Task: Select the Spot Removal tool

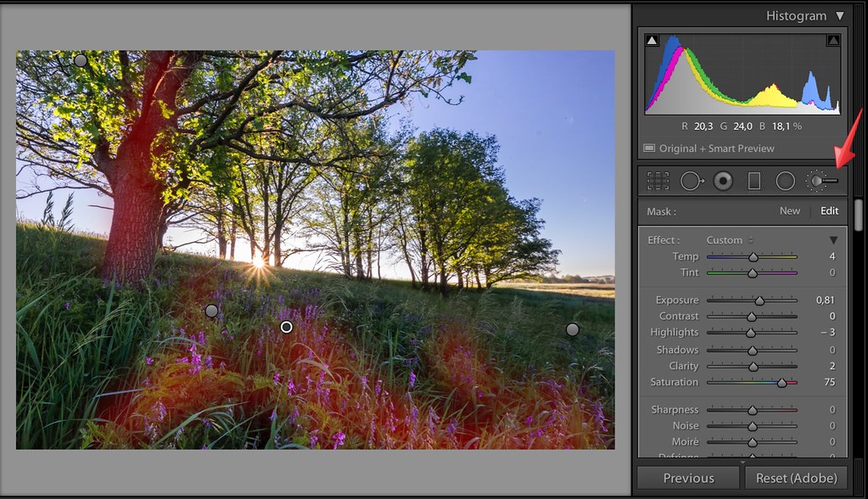Action: click(x=691, y=181)
